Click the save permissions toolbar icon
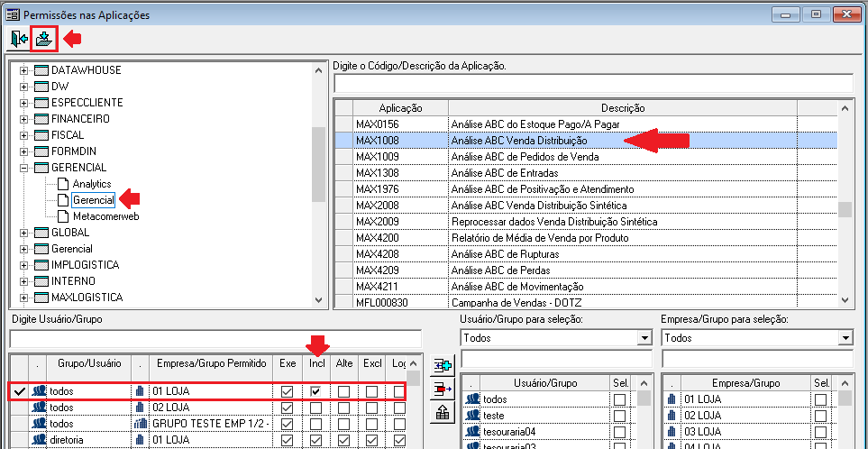Viewport: 868px width, 449px height. (44, 40)
